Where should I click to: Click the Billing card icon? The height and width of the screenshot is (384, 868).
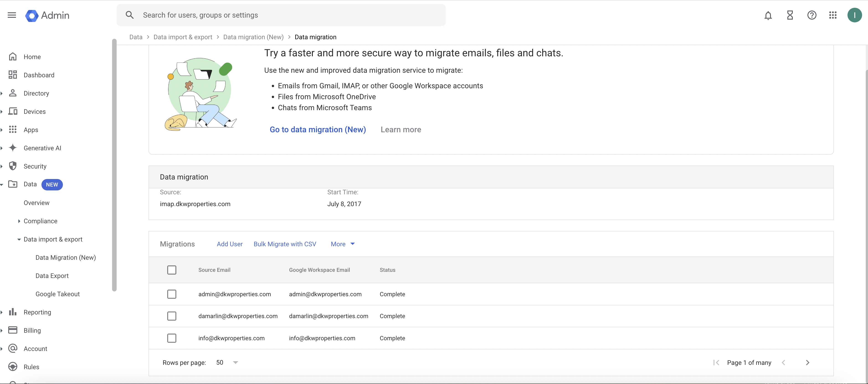[x=13, y=330]
